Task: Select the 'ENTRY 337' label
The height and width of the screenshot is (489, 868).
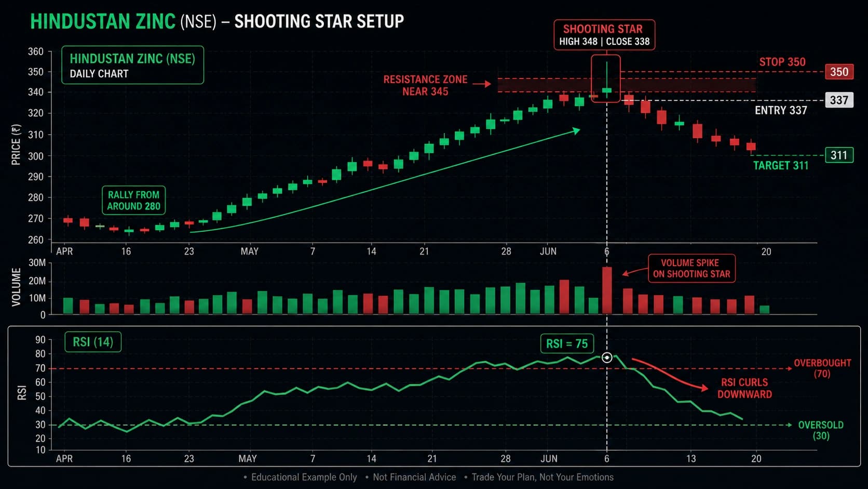Action: (781, 110)
